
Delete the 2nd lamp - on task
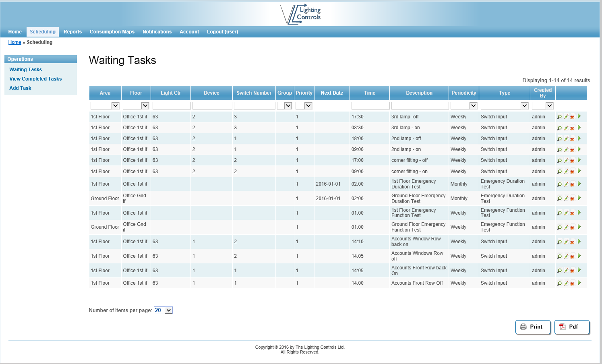(572, 149)
